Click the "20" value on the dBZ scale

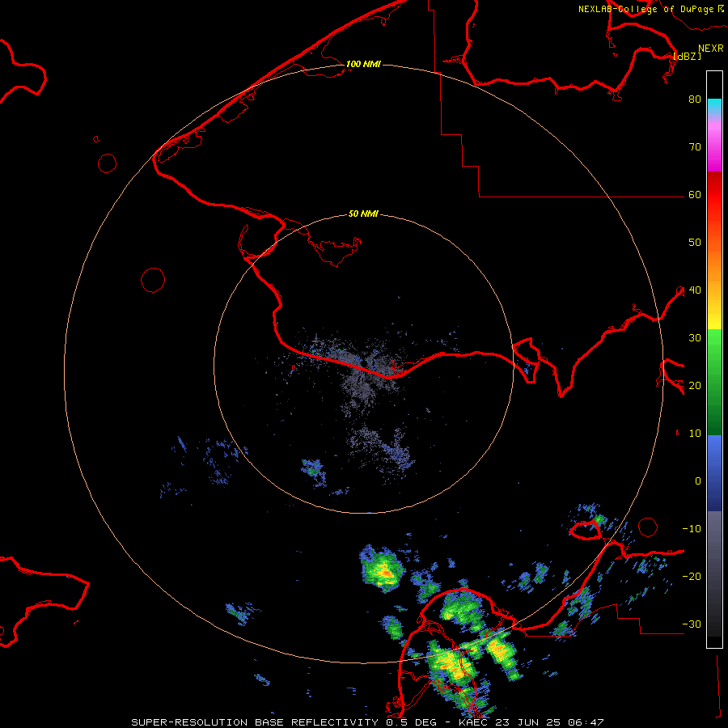695,386
